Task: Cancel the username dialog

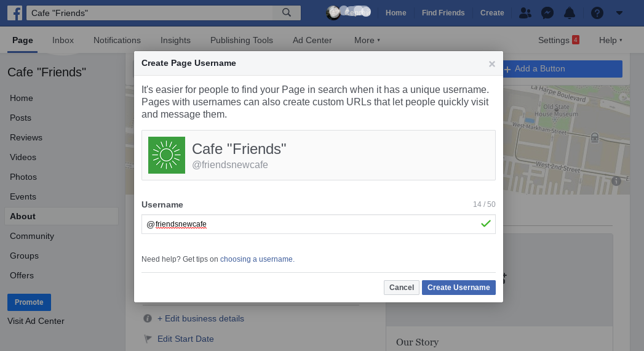Action: coord(402,288)
